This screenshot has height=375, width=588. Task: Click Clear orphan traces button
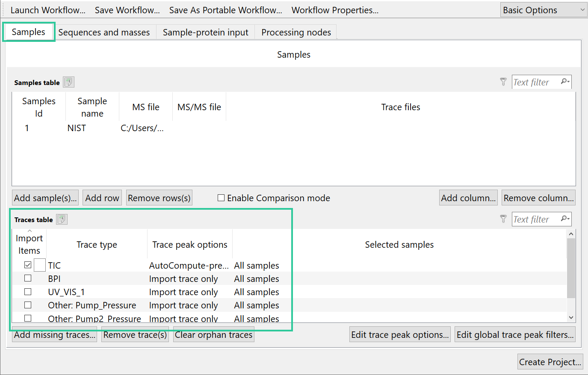[x=213, y=335]
